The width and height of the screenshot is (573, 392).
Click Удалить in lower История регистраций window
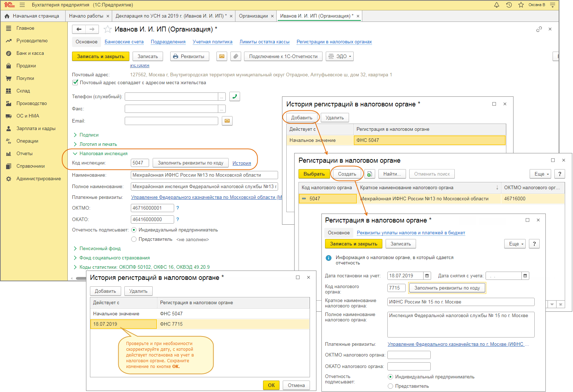click(138, 291)
